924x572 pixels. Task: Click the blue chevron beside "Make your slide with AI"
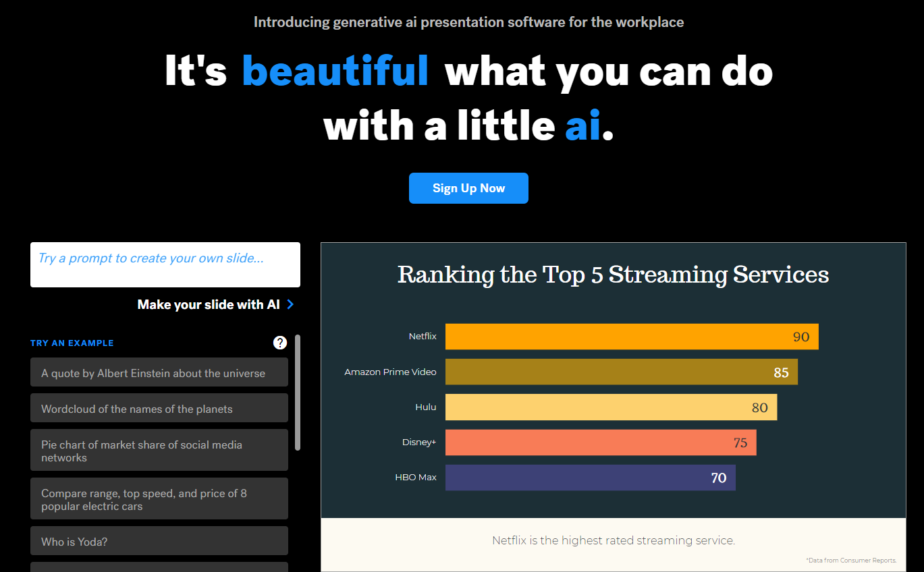point(291,304)
